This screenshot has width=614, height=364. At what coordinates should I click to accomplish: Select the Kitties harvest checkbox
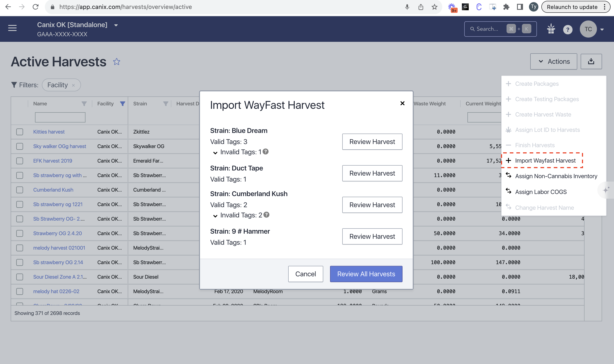pyautogui.click(x=20, y=132)
